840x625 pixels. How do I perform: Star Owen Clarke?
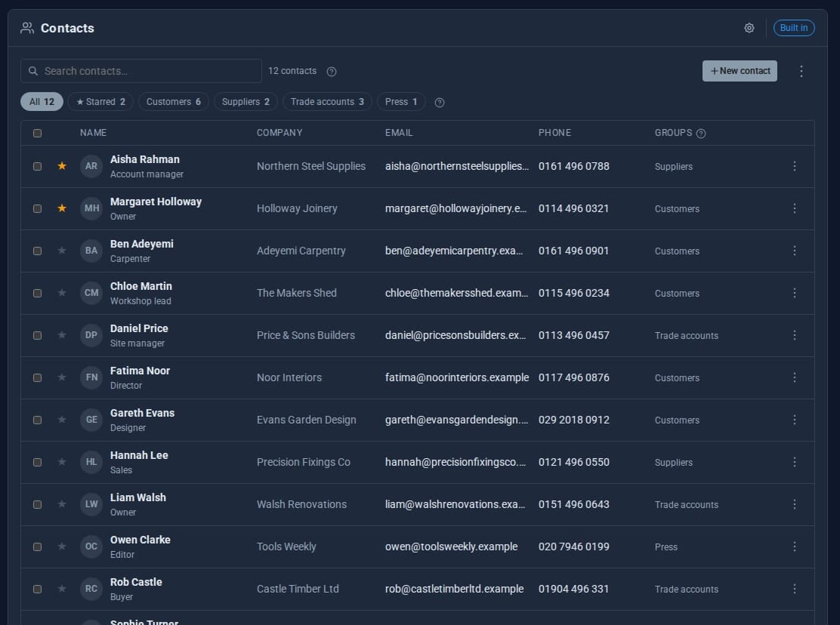coord(62,546)
